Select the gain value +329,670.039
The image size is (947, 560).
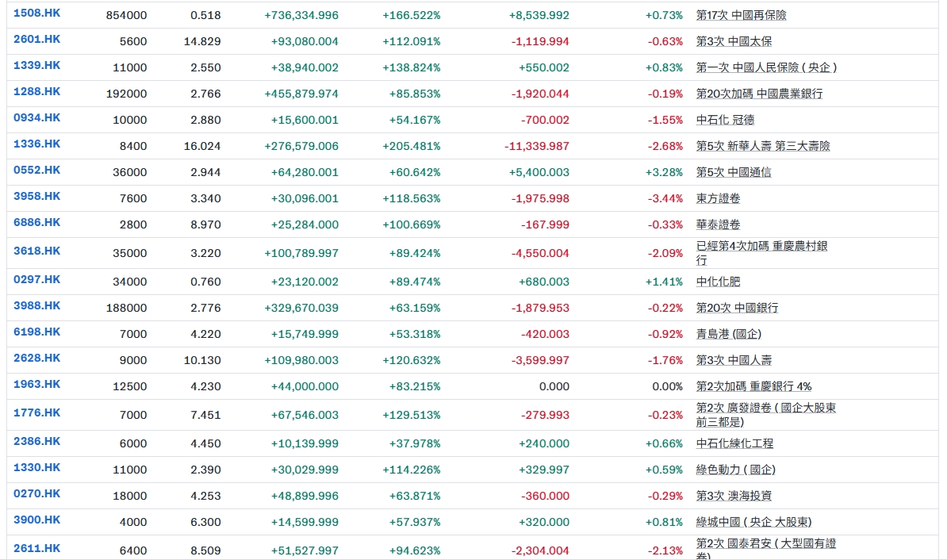click(301, 308)
